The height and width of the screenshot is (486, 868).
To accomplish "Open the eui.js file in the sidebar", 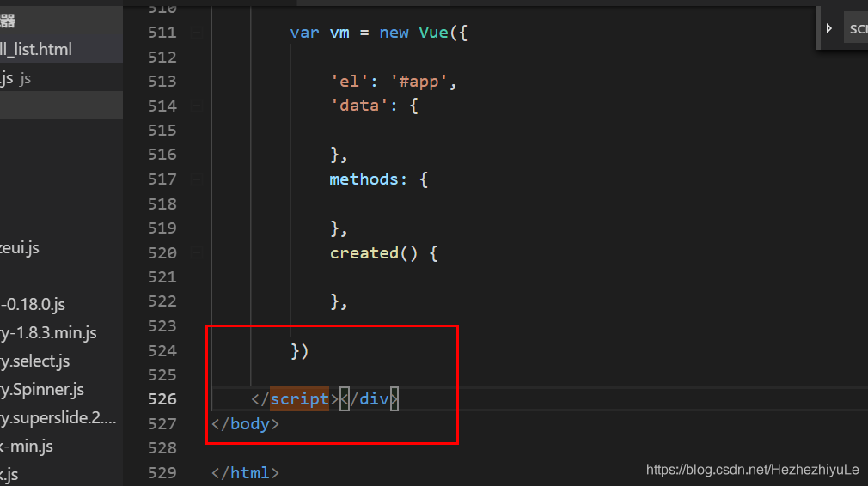I will coord(20,247).
